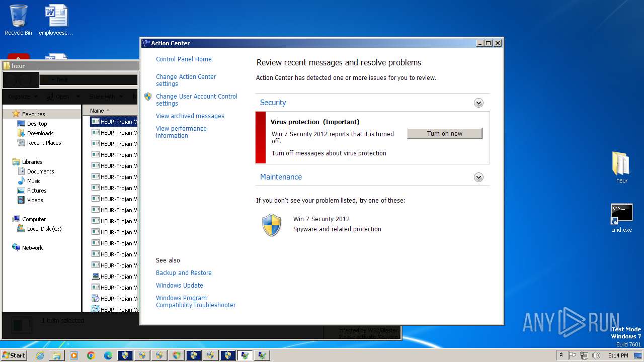Click the Action Center flag tray icon
The image size is (644, 362).
[572, 355]
